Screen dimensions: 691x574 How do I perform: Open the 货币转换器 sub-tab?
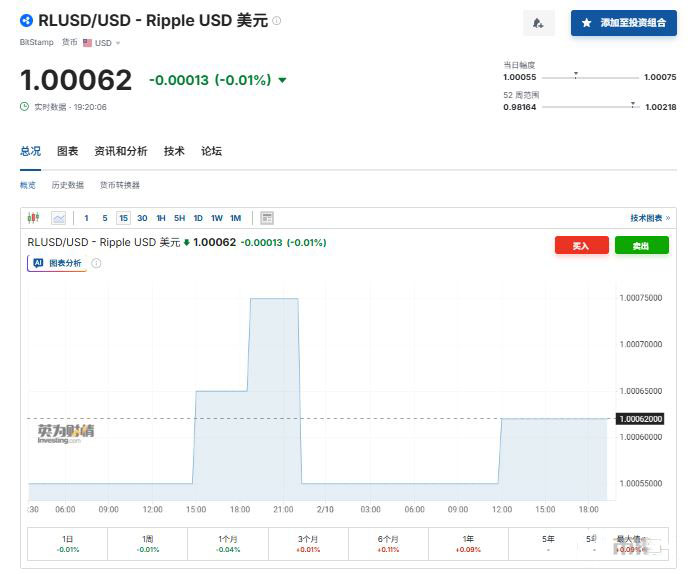[119, 185]
